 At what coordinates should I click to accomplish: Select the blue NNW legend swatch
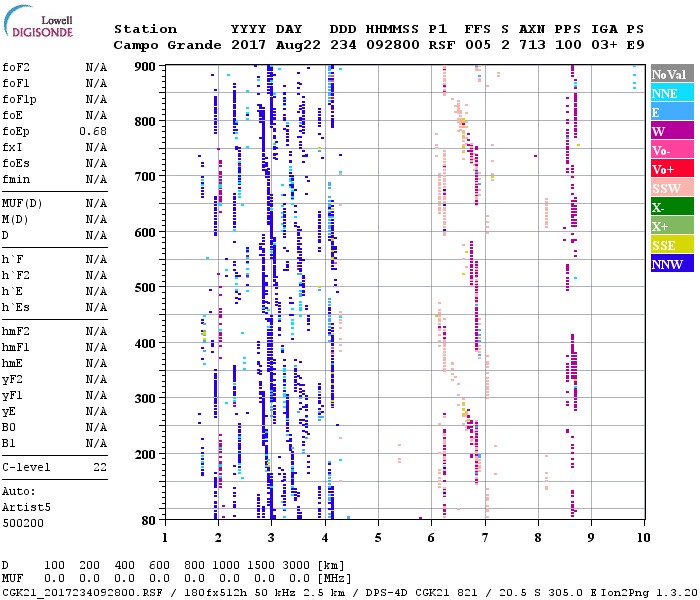click(x=669, y=264)
